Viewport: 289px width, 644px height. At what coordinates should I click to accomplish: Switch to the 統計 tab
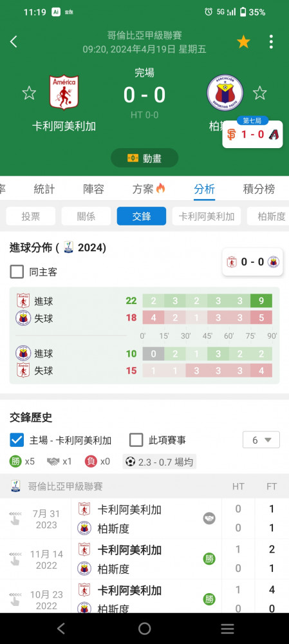pyautogui.click(x=44, y=189)
